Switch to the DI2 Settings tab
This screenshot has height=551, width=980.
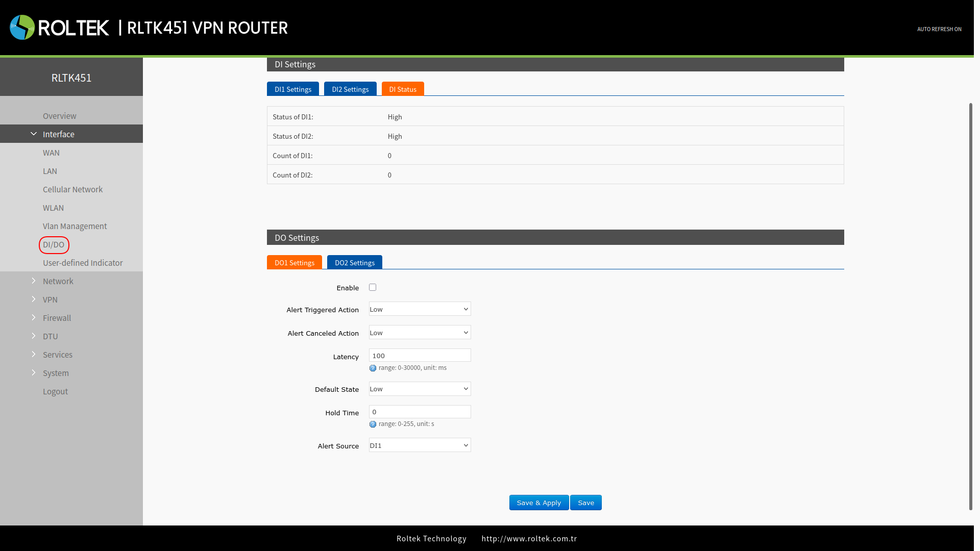click(350, 89)
